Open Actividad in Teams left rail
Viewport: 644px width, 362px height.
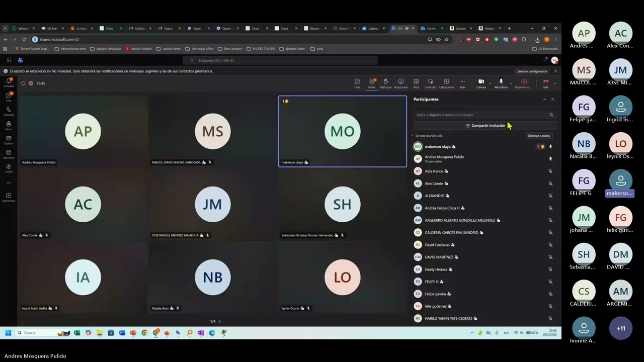click(x=9, y=82)
